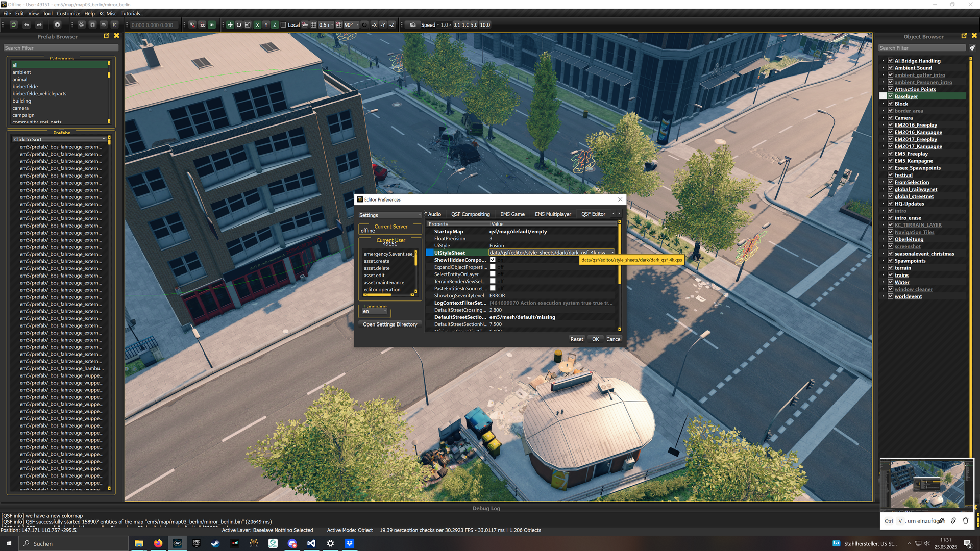Select the move transform tool
This screenshot has width=980, height=551.
[230, 24]
